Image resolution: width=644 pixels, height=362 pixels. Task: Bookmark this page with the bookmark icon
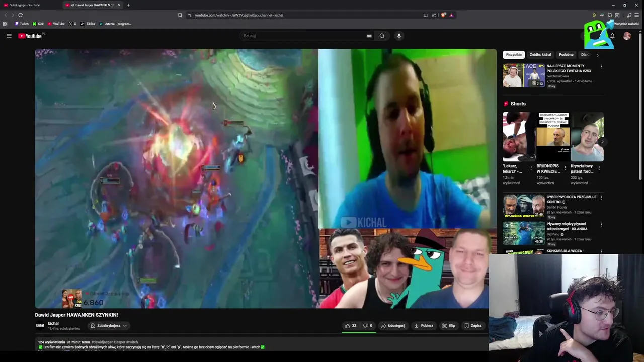tap(180, 15)
